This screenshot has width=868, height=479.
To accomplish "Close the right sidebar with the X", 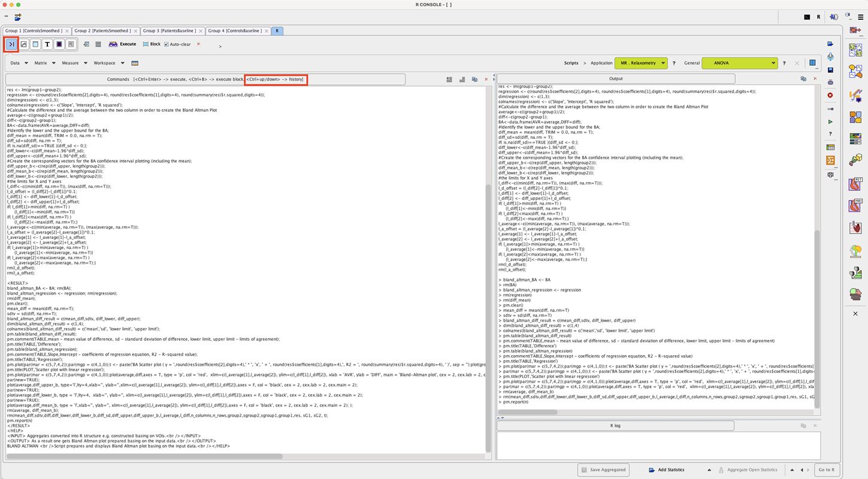I will [855, 313].
